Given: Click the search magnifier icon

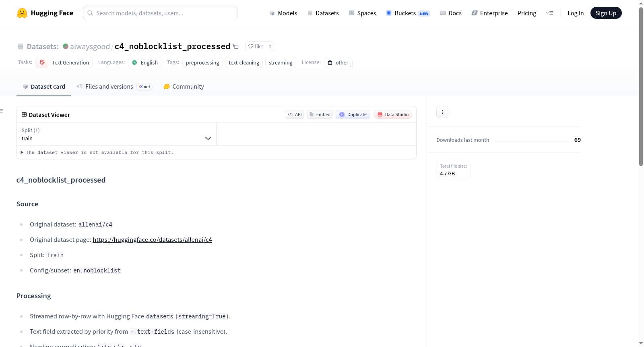Looking at the screenshot, I should [90, 13].
